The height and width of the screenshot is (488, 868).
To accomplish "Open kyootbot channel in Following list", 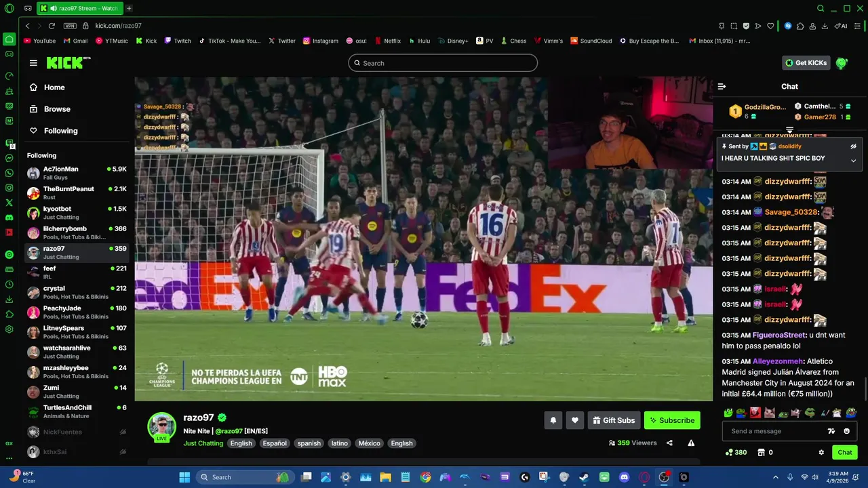I will click(x=77, y=213).
